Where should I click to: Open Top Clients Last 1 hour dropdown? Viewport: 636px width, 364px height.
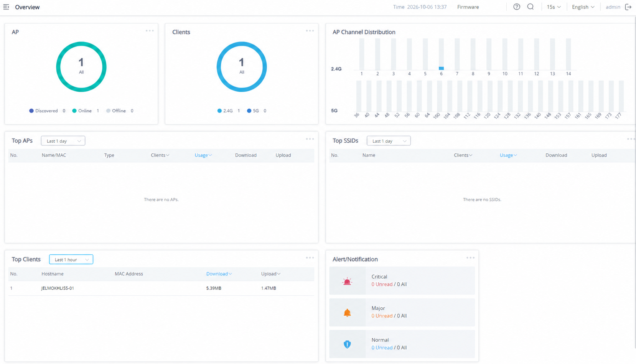pyautogui.click(x=71, y=259)
